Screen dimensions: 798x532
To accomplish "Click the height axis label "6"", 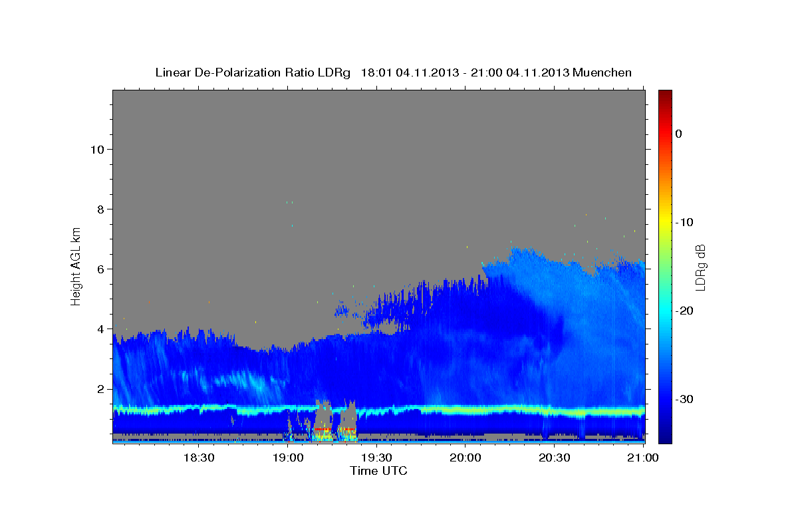I will click(x=99, y=269).
